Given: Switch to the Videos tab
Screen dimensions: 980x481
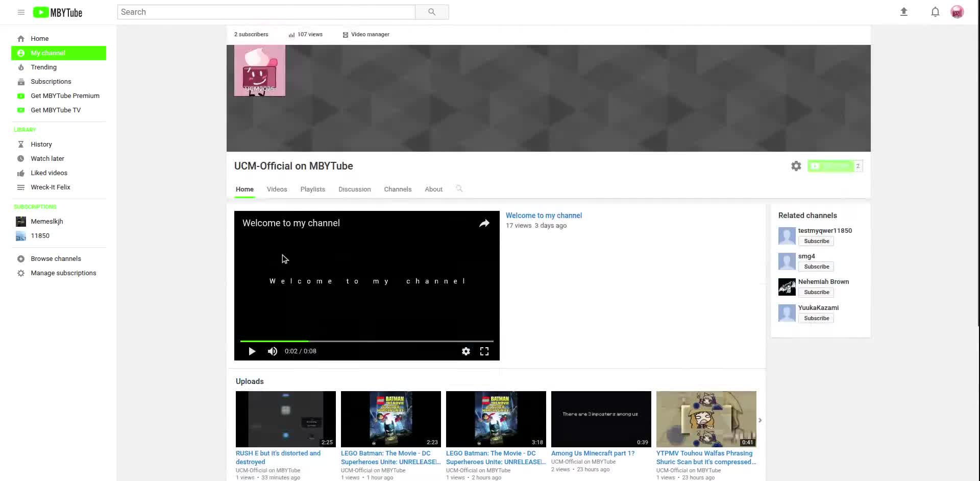Looking at the screenshot, I should pos(277,189).
